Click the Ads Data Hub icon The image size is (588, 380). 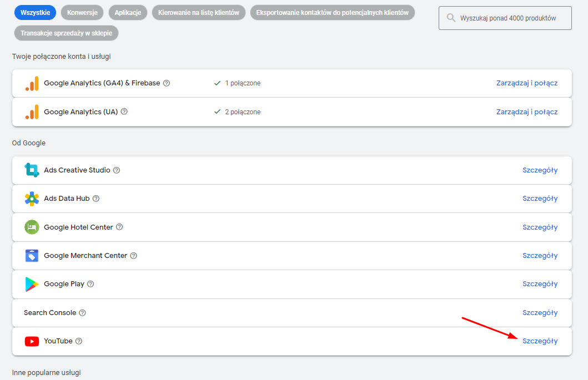tap(32, 199)
